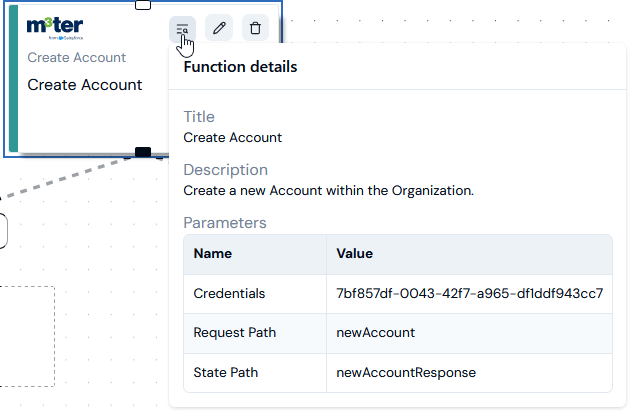Click the m3ter logo on the node

point(55,28)
